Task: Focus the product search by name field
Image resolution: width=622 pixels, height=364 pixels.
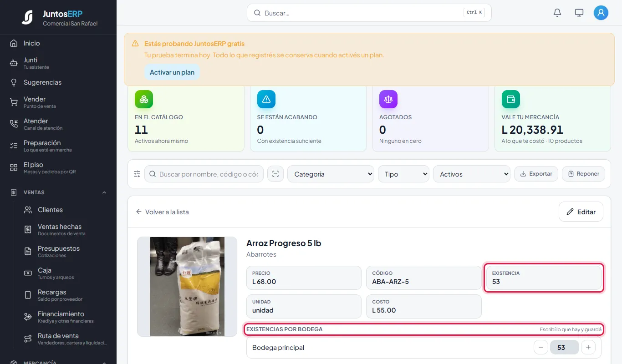Action: click(x=204, y=174)
